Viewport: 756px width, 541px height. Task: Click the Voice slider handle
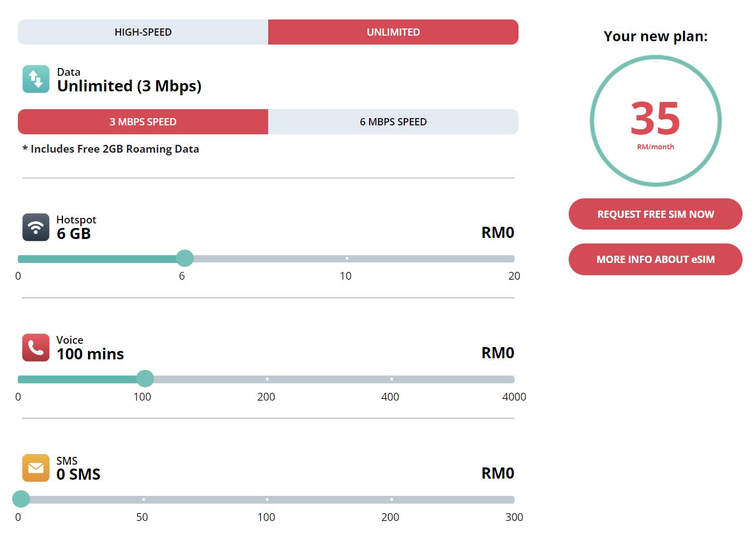[145, 378]
